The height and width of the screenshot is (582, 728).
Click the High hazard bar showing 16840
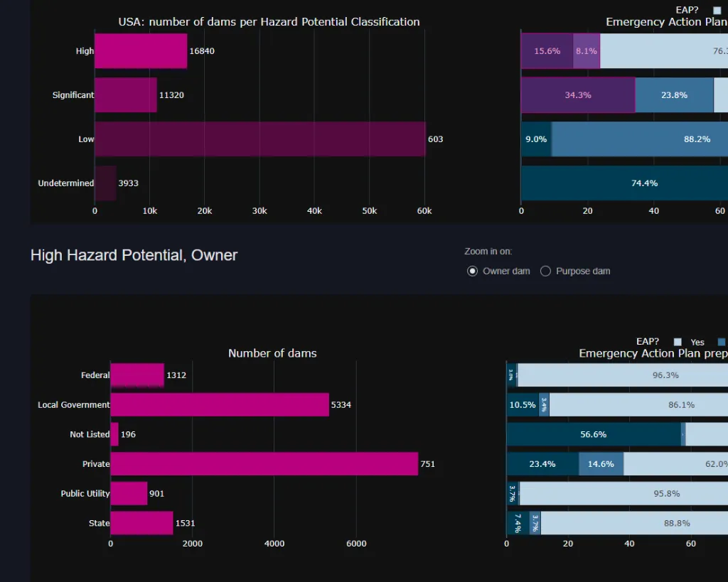pos(141,51)
